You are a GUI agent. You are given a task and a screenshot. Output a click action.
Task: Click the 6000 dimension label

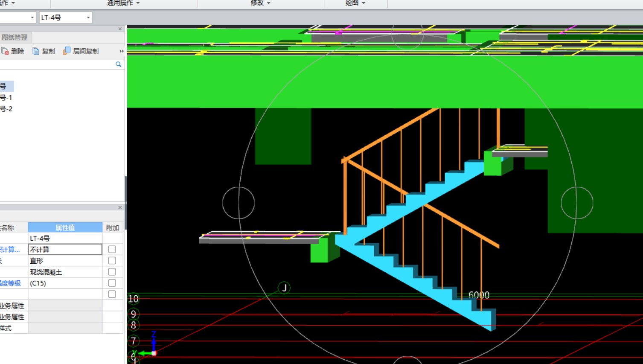click(x=479, y=295)
